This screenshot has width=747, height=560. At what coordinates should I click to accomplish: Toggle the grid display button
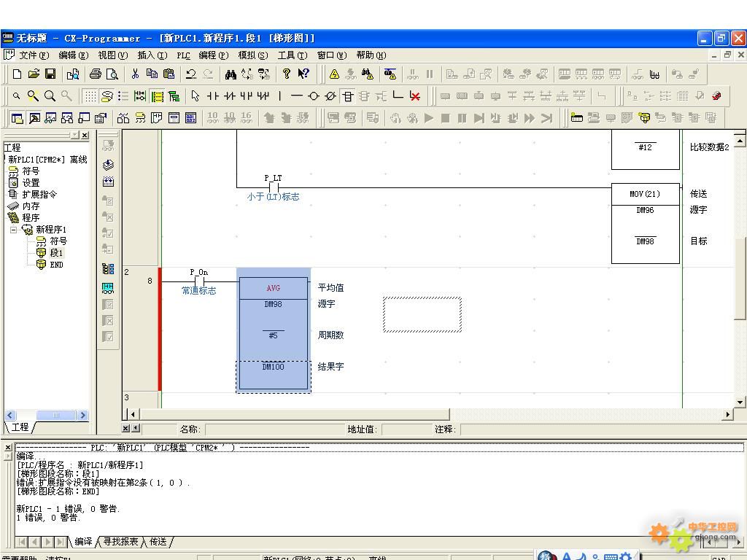click(90, 96)
